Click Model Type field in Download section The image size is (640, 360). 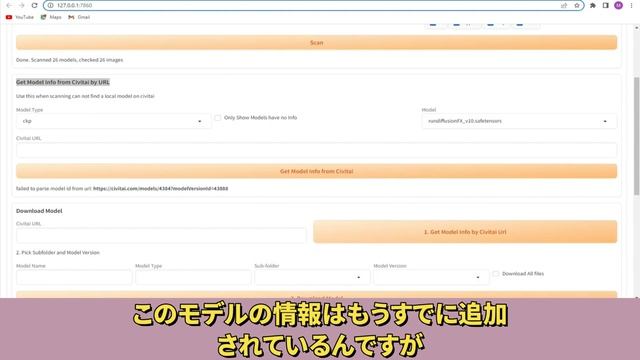click(x=193, y=277)
